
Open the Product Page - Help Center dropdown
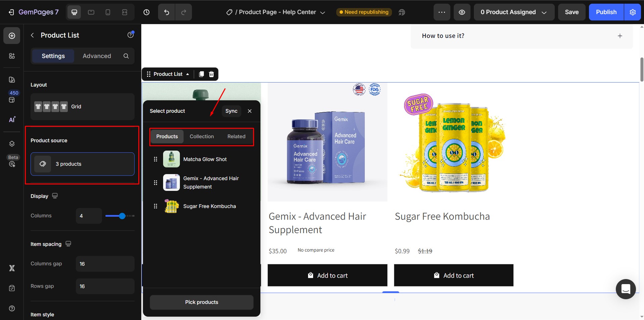322,12
